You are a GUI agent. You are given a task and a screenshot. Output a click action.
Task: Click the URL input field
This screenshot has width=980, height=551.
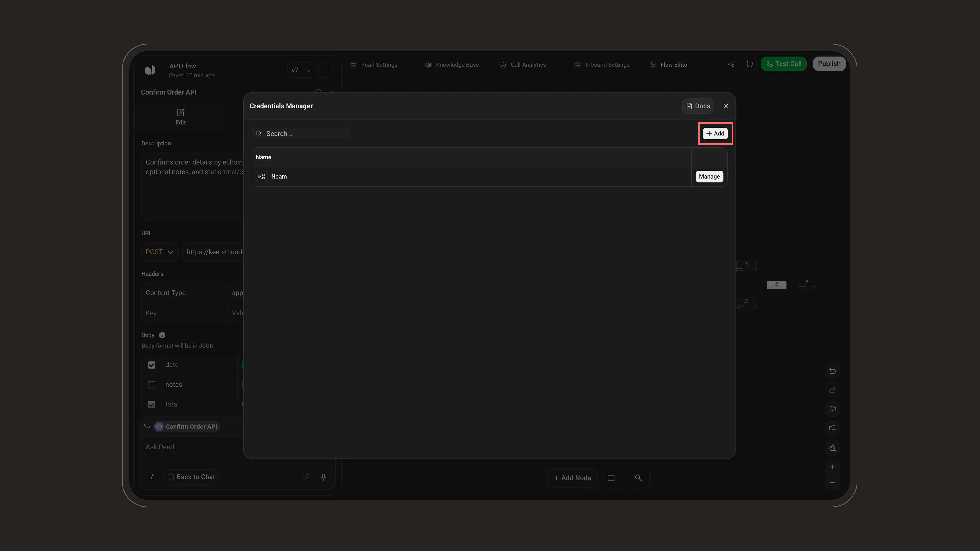click(x=213, y=252)
